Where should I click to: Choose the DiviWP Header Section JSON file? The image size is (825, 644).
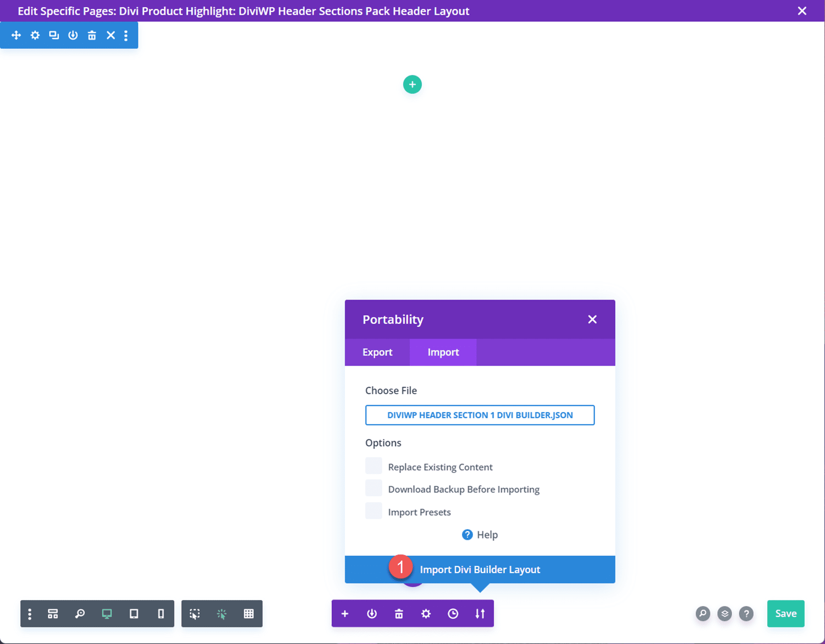click(479, 415)
